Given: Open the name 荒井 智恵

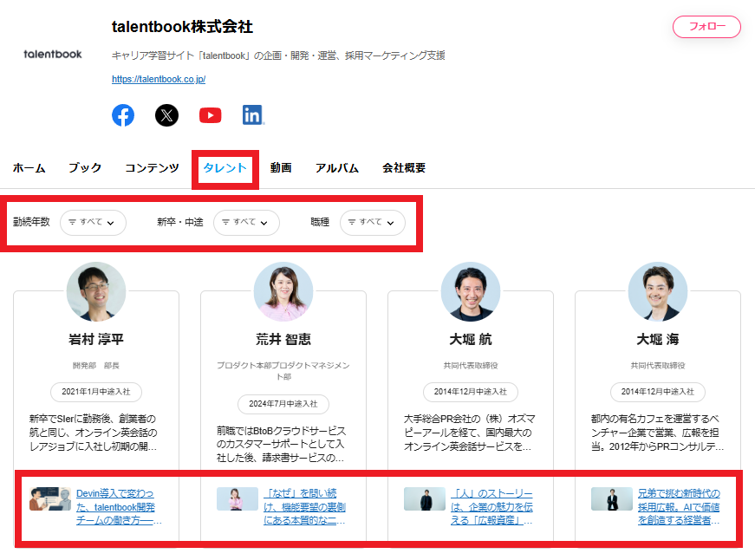Looking at the screenshot, I should 283,340.
